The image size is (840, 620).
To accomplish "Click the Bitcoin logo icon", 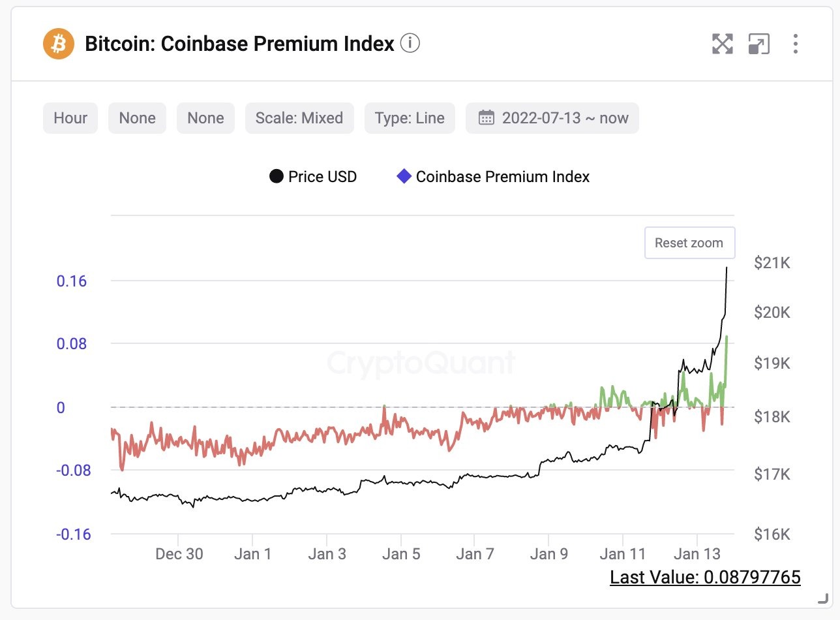I will tap(58, 44).
